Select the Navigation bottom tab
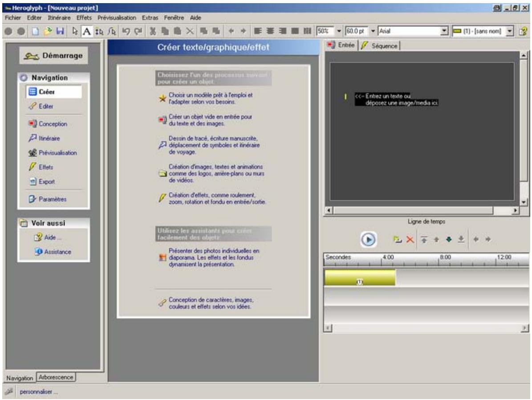532x400 pixels. pos(20,378)
